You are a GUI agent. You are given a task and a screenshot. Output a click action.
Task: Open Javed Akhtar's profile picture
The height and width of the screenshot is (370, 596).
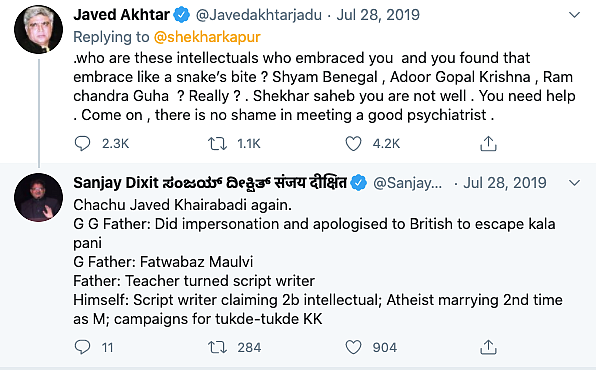[x=38, y=29]
